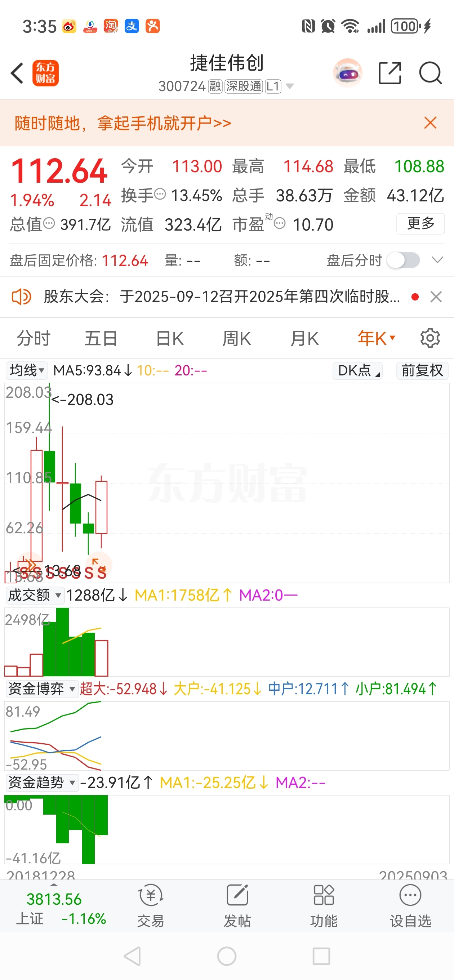Viewport: 454px width, 980px height.
Task: Open the 均线 indicator dropdown
Action: coord(27,370)
